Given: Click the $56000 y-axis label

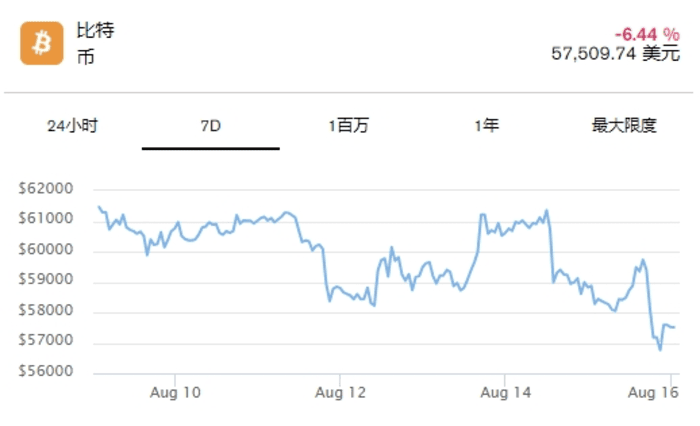Looking at the screenshot, I should click(46, 371).
